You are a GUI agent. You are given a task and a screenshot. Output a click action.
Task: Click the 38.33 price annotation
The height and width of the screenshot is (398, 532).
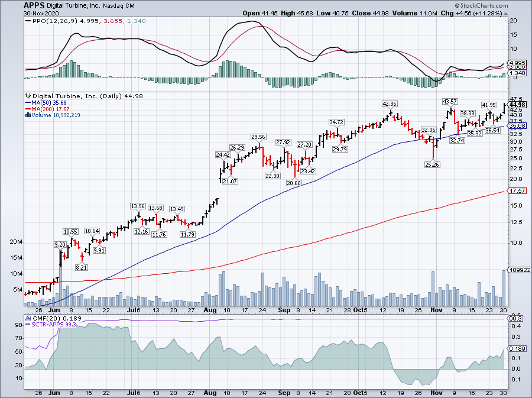(468, 114)
